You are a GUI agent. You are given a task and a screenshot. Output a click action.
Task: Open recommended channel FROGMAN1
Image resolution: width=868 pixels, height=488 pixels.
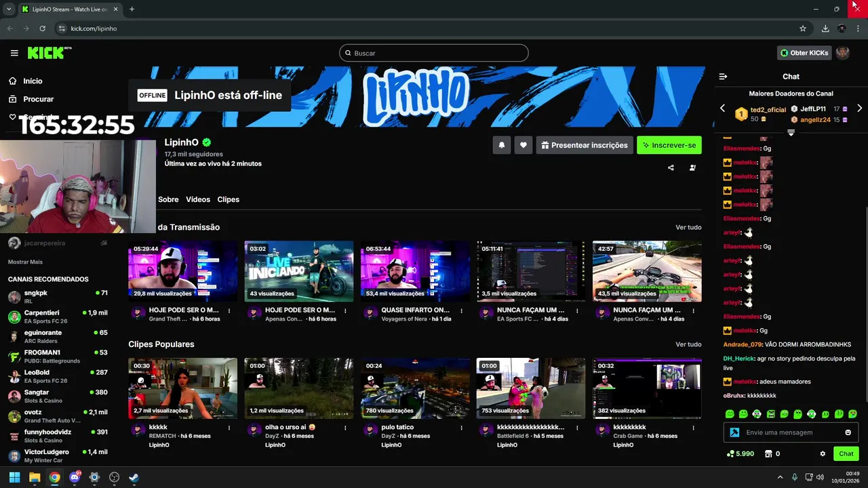58,357
